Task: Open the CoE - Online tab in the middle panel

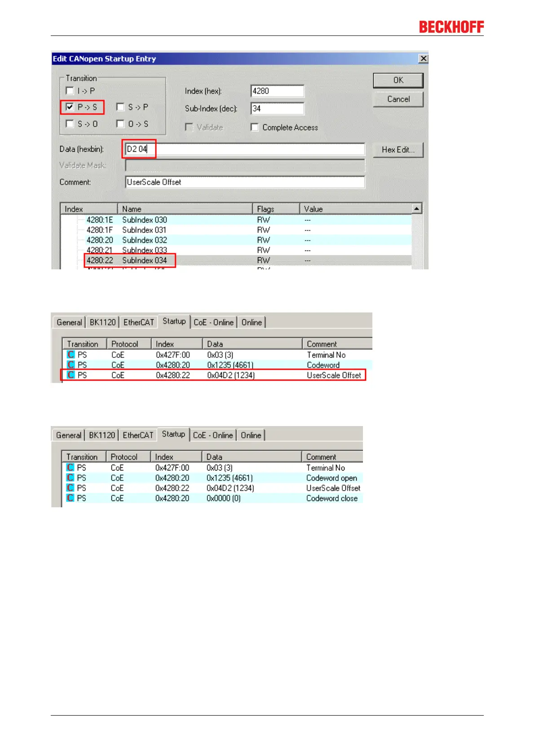Action: (213, 322)
